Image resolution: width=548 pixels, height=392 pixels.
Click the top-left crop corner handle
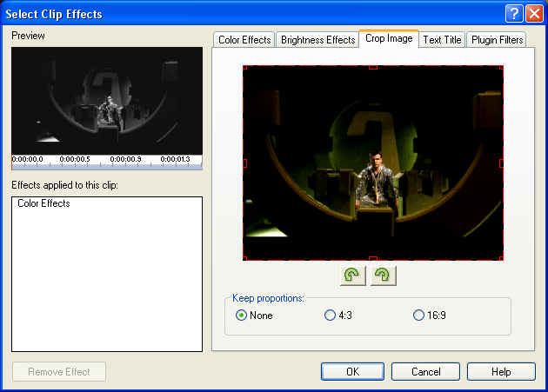pyautogui.click(x=244, y=67)
